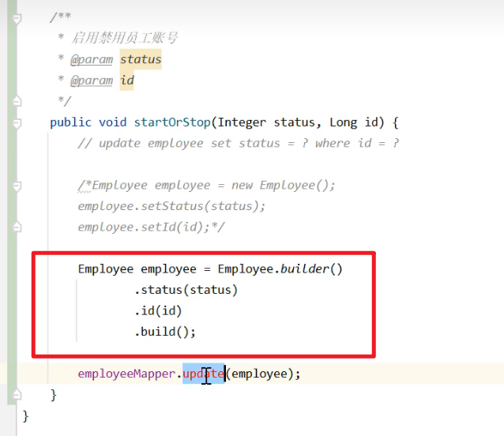
Task: Click the .build() call
Action: pyautogui.click(x=165, y=332)
